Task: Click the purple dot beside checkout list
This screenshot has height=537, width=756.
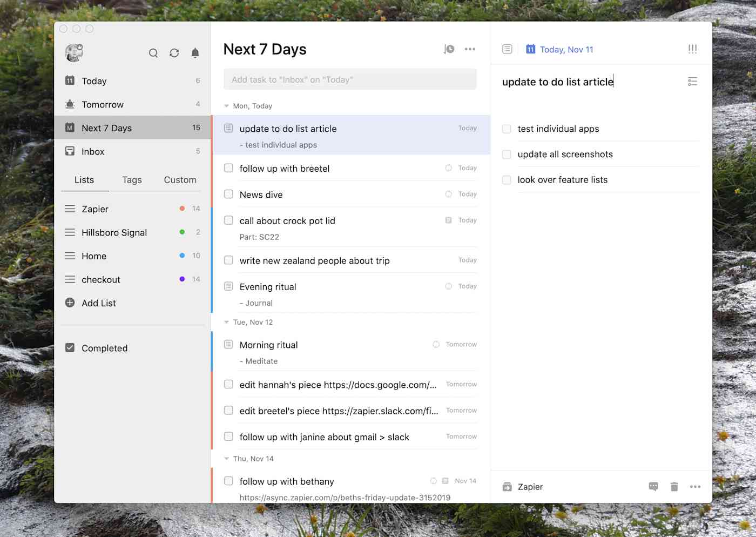Action: (182, 279)
